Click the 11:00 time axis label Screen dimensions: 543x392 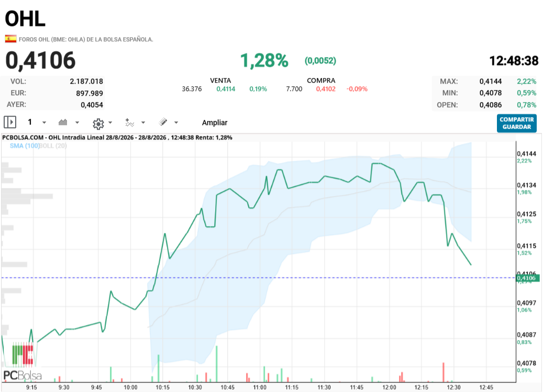pos(259,387)
